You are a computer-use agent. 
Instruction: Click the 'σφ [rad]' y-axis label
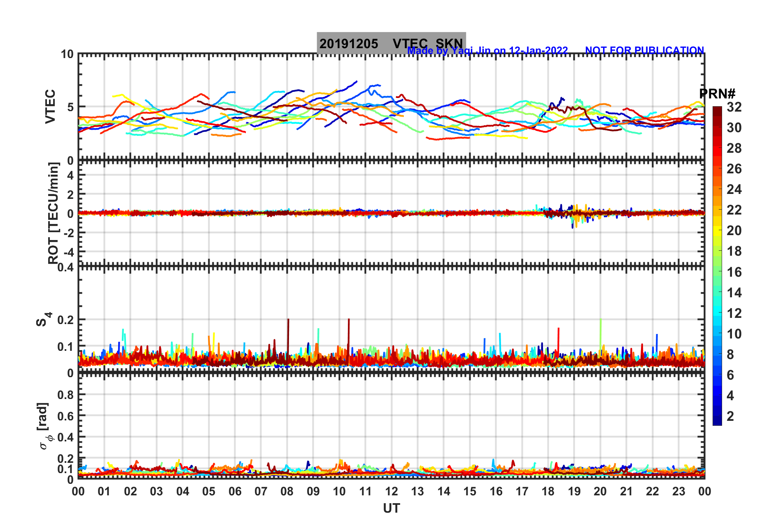[x=44, y=426]
